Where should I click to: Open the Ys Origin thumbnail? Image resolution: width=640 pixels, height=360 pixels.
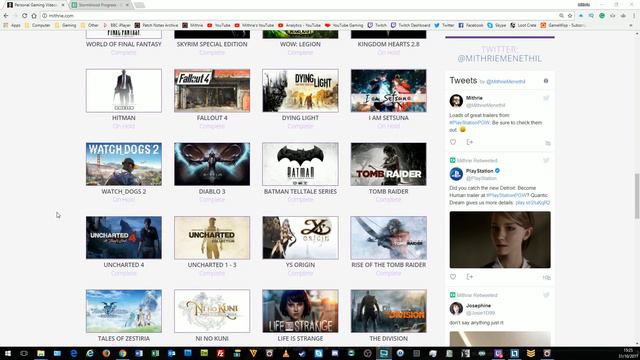click(300, 238)
